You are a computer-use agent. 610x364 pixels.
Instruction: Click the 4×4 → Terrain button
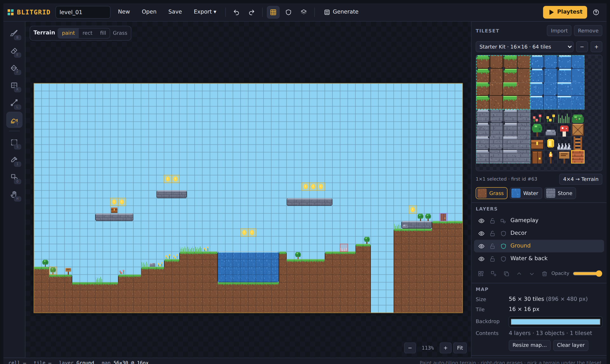(x=581, y=179)
